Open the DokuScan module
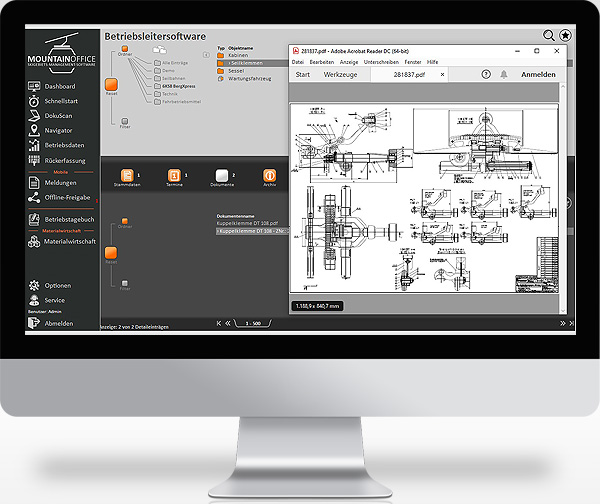Image resolution: width=600 pixels, height=504 pixels. [58, 115]
